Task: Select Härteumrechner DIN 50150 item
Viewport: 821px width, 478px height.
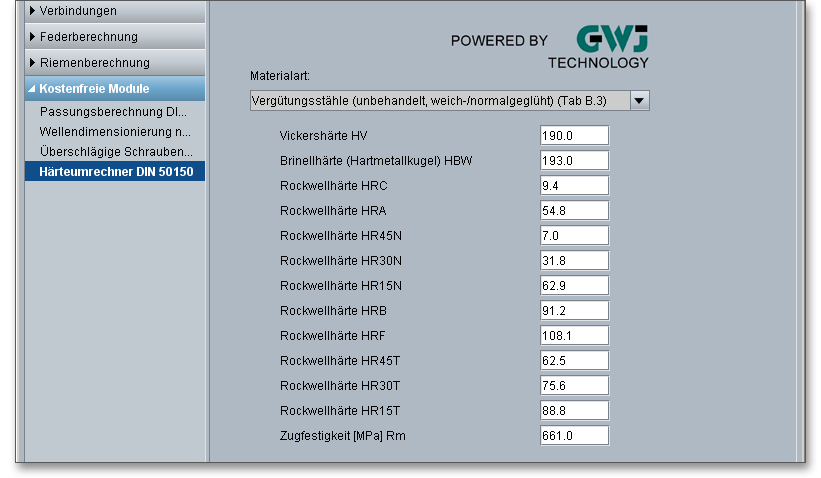Action: tap(115, 172)
